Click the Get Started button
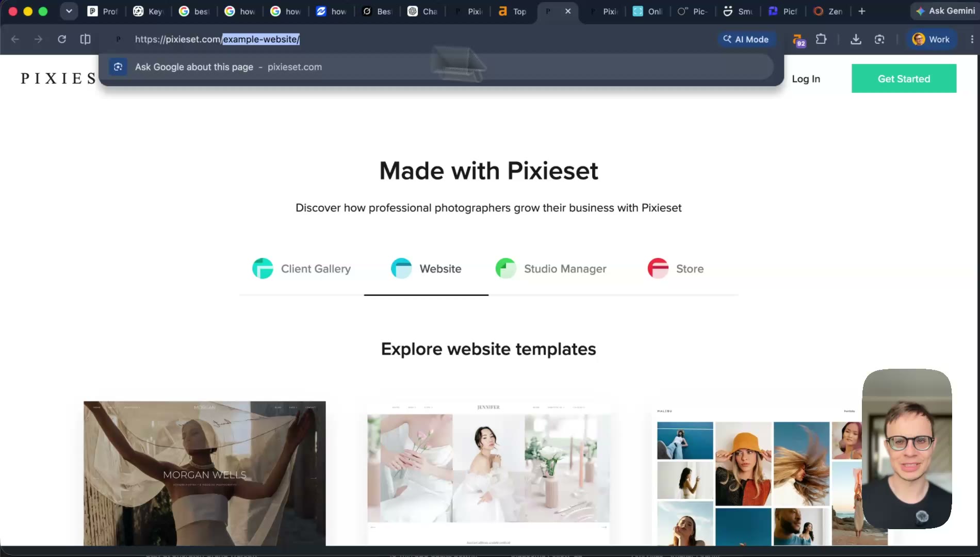The width and height of the screenshot is (980, 557). pos(904,78)
